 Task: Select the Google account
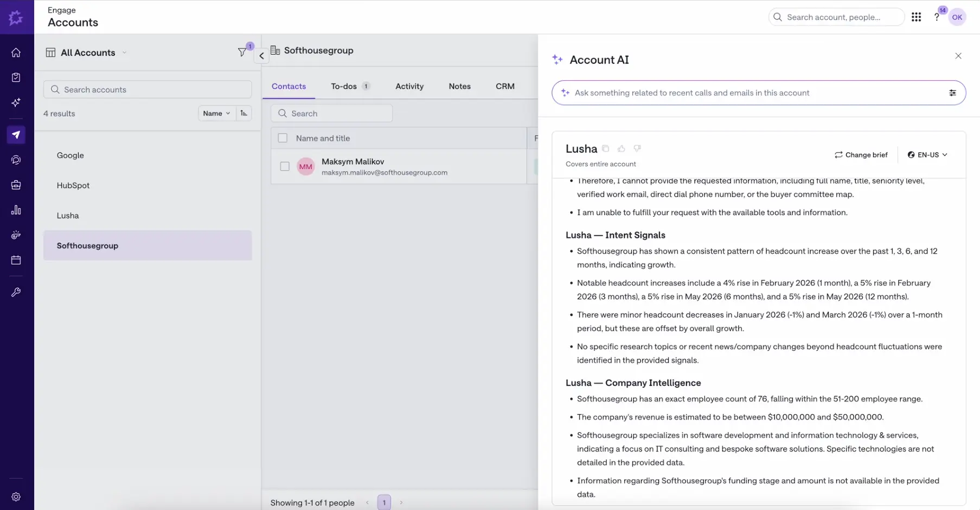148,155
